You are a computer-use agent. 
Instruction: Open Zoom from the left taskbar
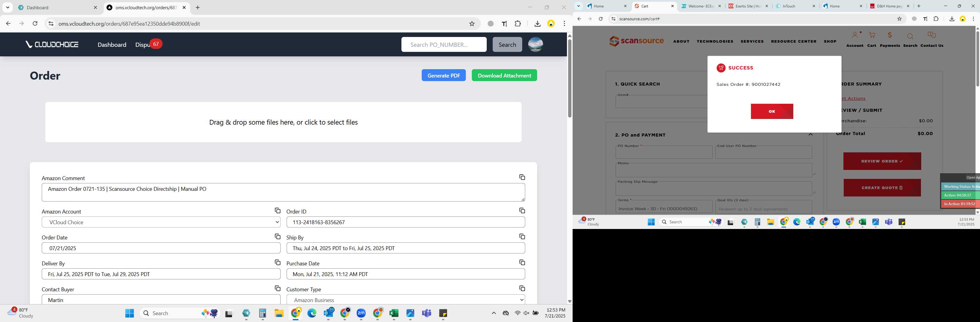361,313
